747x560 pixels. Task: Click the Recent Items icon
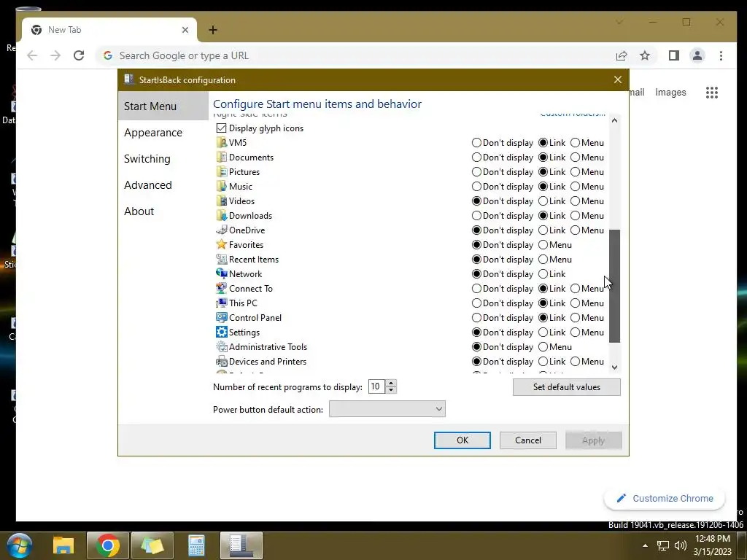click(221, 260)
